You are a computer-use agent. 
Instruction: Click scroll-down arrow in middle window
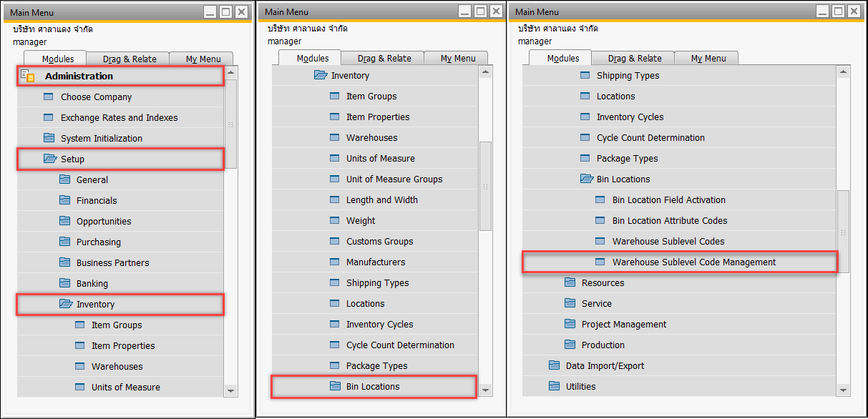pos(486,390)
